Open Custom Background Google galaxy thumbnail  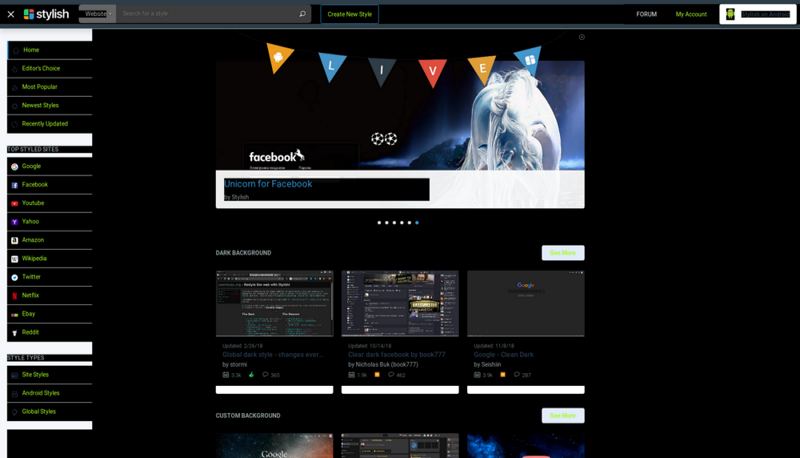(x=274, y=446)
